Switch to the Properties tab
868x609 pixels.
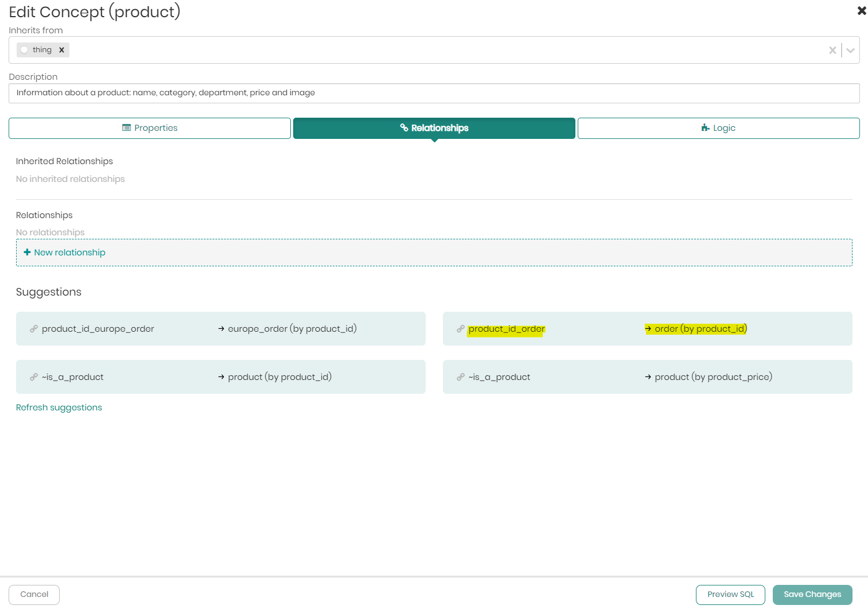coord(150,128)
